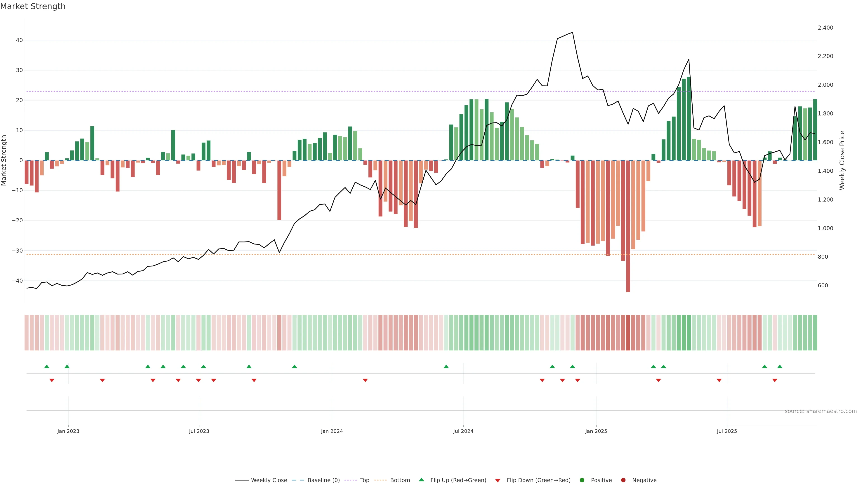
Task: Toggle the Positive legend item
Action: [601, 480]
